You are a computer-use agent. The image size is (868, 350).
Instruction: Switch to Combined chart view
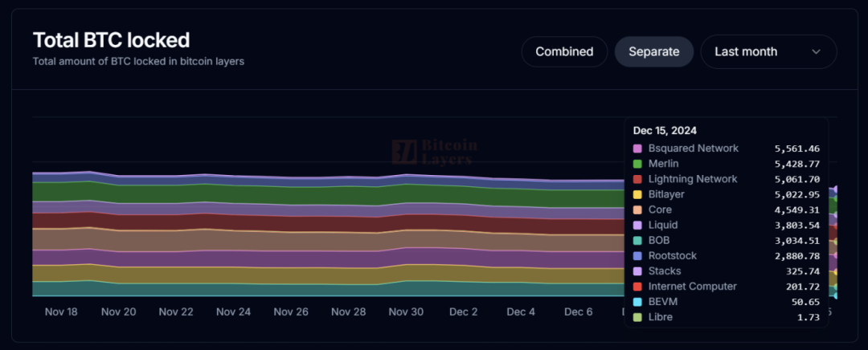click(x=564, y=51)
